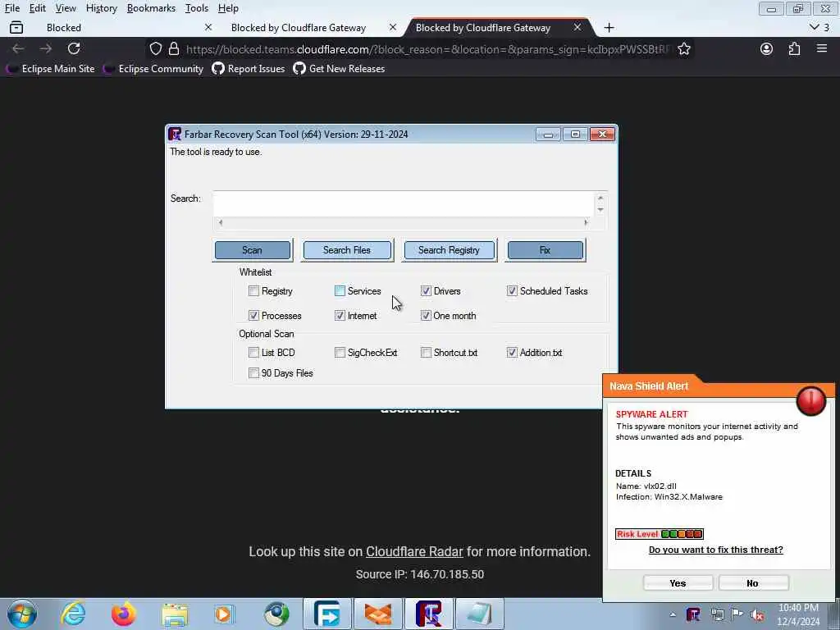Open the notepad-style app in taskbar
This screenshot has height=630, width=840.
pos(480,614)
